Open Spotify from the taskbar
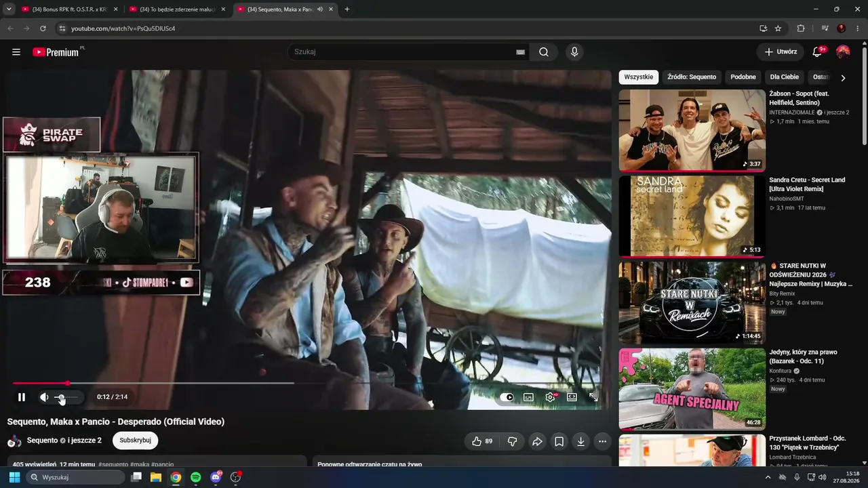The width and height of the screenshot is (868, 488). (x=196, y=477)
